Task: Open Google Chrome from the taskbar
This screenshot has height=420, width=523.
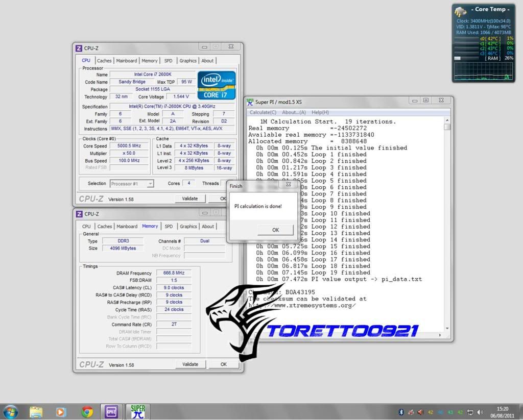Action: click(x=87, y=412)
